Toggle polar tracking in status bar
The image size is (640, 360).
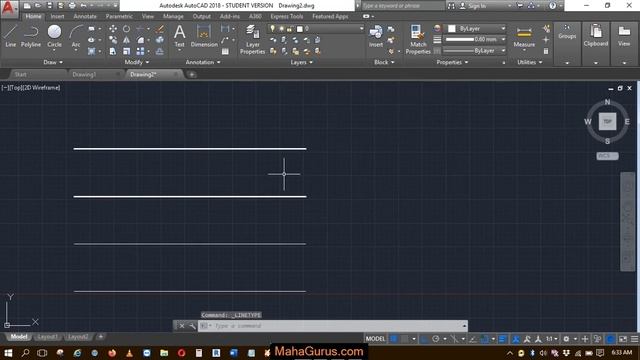436,339
